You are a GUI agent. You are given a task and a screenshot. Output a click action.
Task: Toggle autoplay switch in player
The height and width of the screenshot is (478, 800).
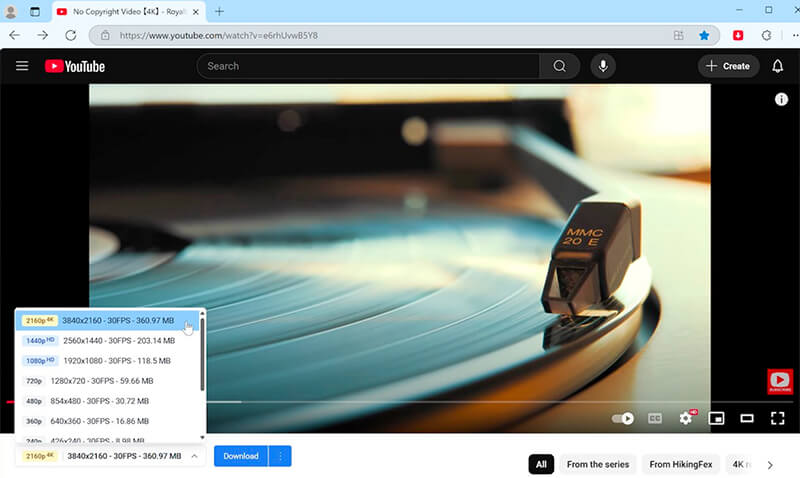point(622,418)
